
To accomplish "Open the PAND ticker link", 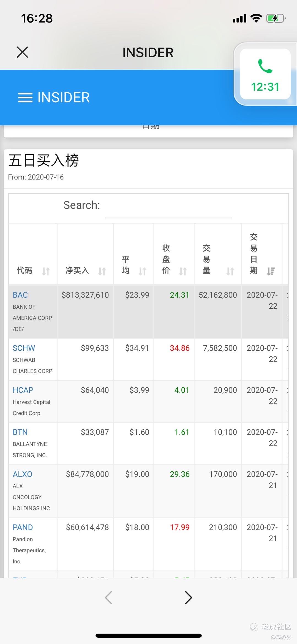I will (23, 527).
